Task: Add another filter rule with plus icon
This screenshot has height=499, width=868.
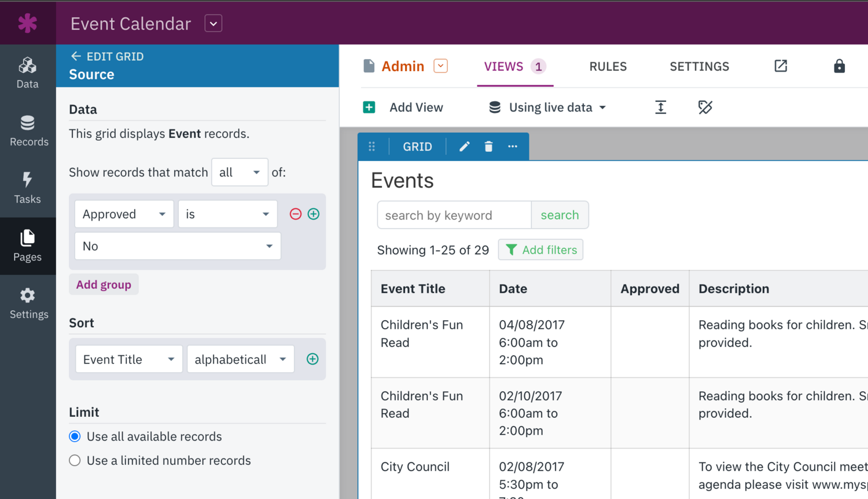Action: (313, 214)
